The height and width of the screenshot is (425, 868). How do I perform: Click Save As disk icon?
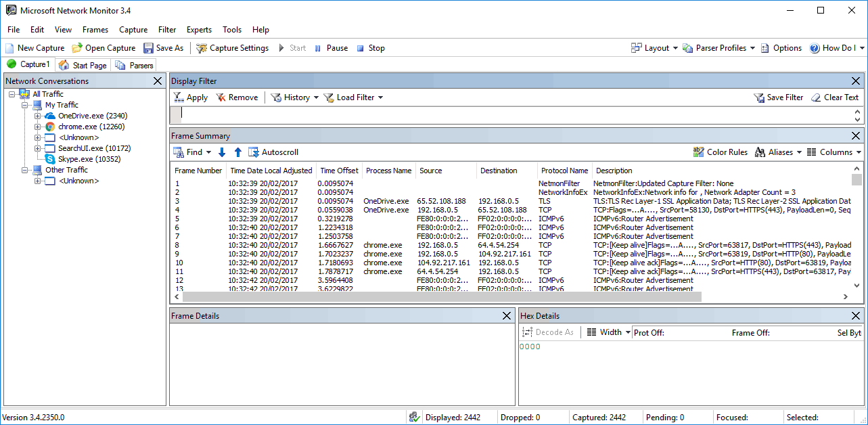pyautogui.click(x=148, y=48)
